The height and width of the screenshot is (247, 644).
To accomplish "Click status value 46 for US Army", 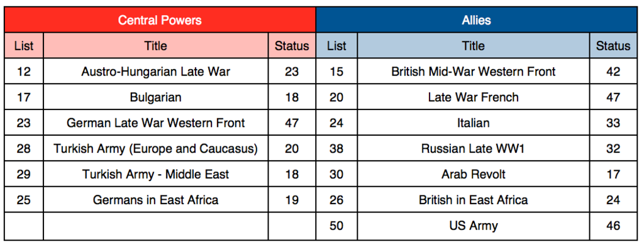I will pyautogui.click(x=614, y=225).
